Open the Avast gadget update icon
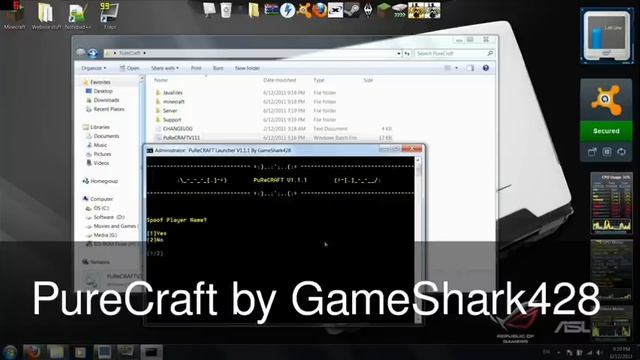The height and width of the screenshot is (360, 640). coord(621,152)
